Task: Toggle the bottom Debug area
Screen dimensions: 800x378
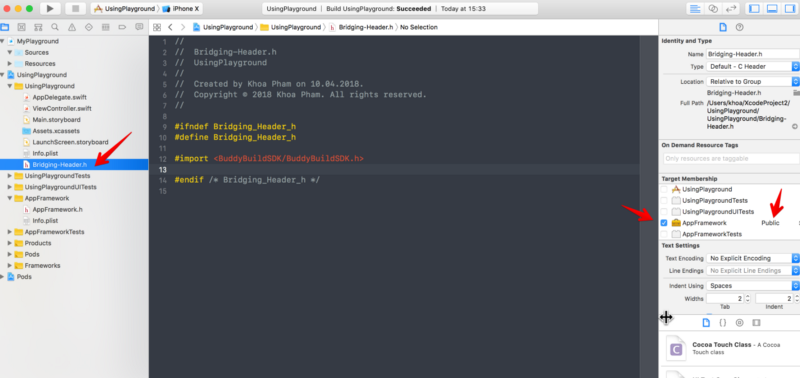Action: point(772,9)
